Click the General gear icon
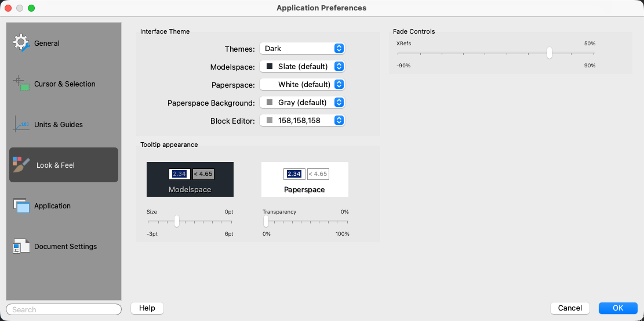The width and height of the screenshot is (644, 321). point(21,43)
